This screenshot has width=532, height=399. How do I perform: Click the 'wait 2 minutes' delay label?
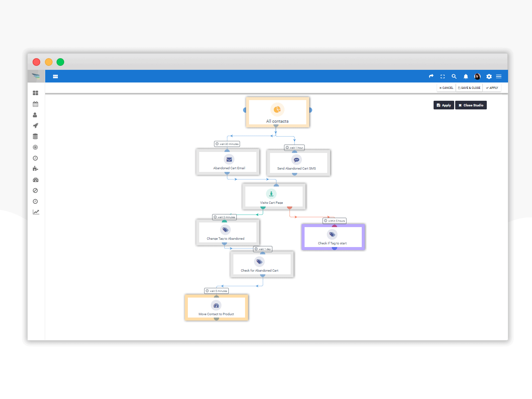[224, 217]
